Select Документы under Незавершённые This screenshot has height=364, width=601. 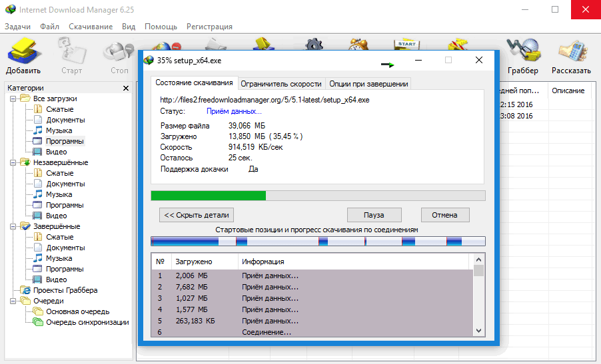pyautogui.click(x=65, y=184)
